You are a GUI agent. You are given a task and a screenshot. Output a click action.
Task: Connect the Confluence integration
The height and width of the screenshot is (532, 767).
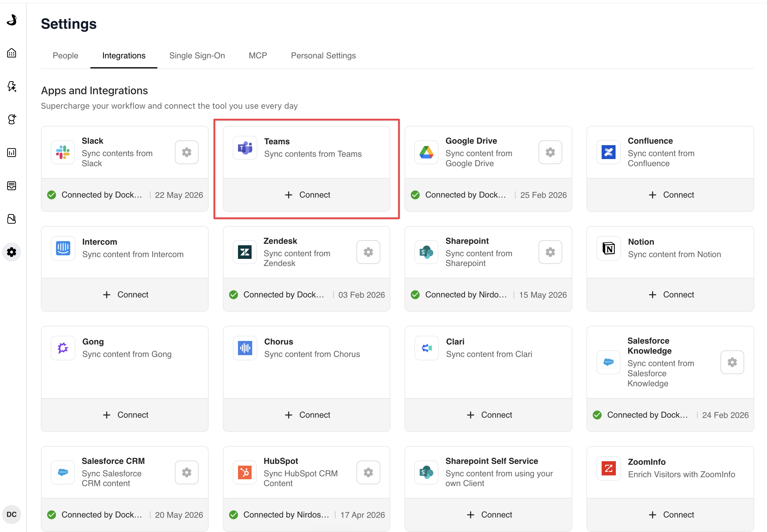[670, 195]
